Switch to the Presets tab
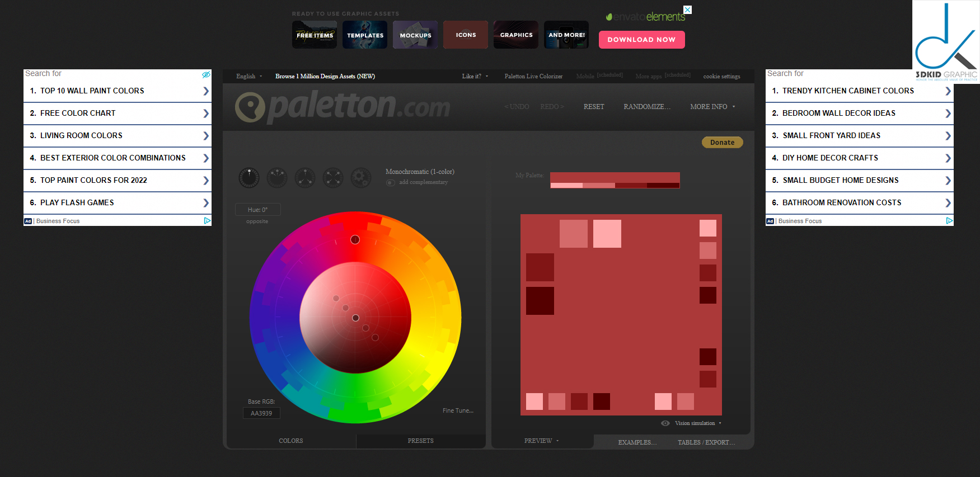980x477 pixels. [x=421, y=441]
